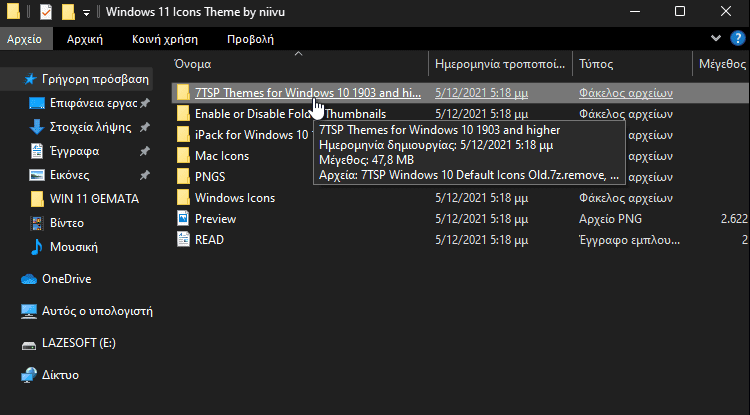750x415 pixels.
Task: Open Στοιχεία λήψης in the sidebar
Action: click(90, 127)
